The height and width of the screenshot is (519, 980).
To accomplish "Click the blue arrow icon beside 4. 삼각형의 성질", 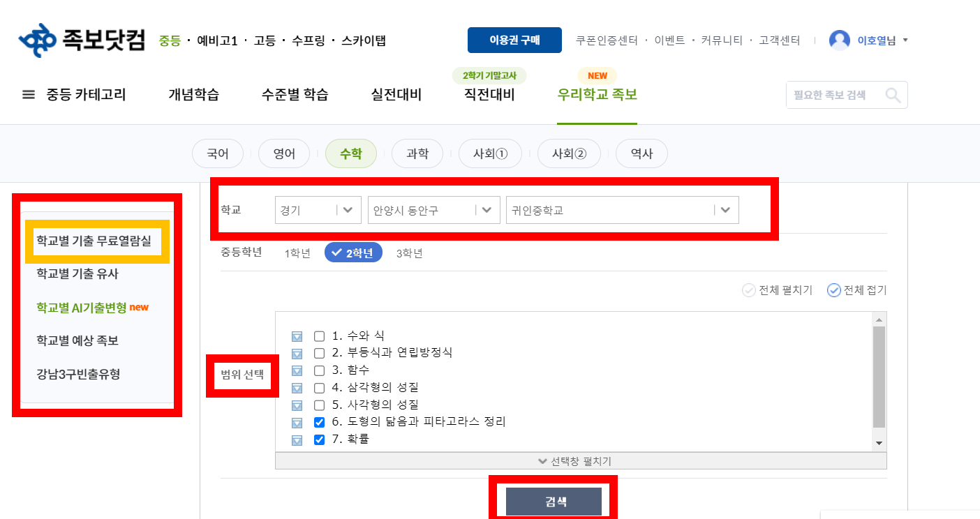I will pos(297,388).
